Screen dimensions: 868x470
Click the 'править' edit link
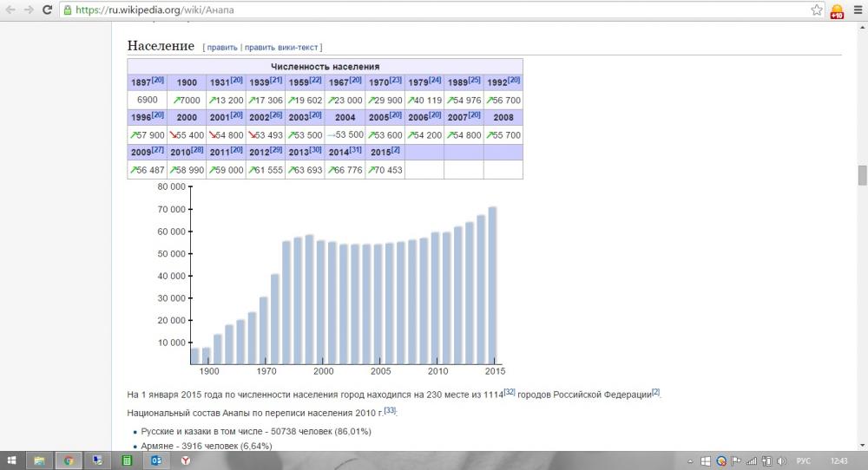(x=222, y=48)
